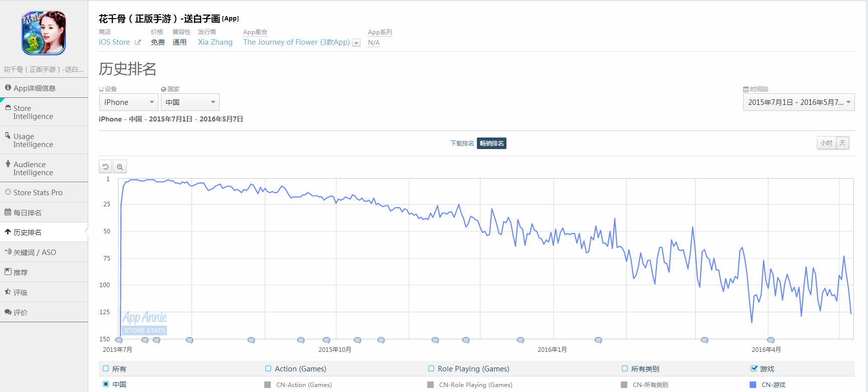Open publisher Xia Zhang link
The image size is (868, 392).
pyautogui.click(x=215, y=42)
